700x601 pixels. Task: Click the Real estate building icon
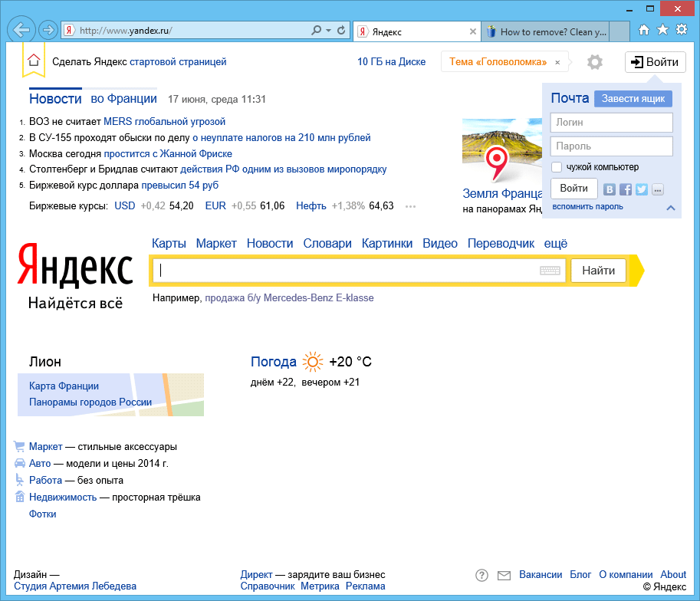19,497
